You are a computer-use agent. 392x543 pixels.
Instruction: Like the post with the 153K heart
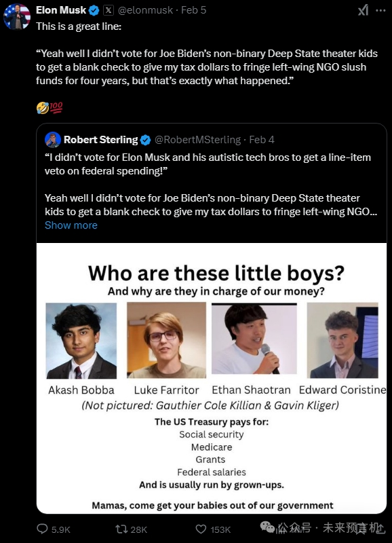201,529
